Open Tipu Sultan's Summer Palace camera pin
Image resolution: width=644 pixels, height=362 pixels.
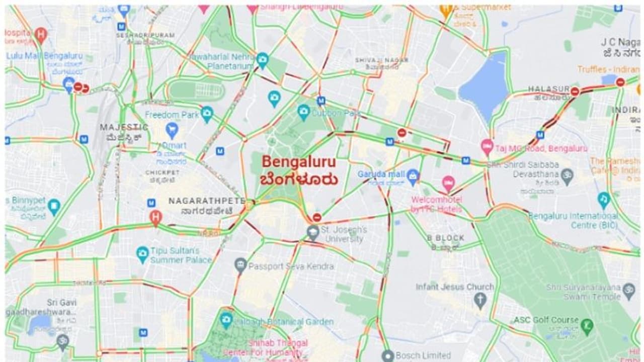click(142, 254)
